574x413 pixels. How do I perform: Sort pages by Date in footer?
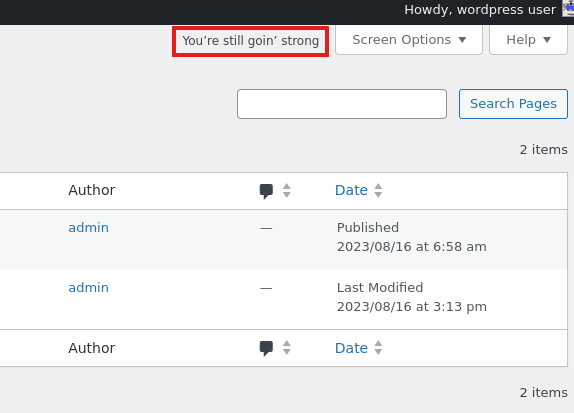[x=351, y=348]
